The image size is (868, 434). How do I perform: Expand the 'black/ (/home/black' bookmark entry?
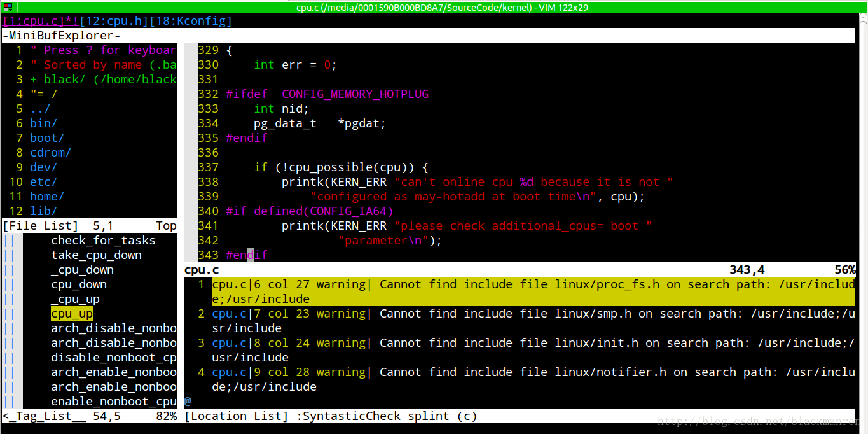coord(103,80)
